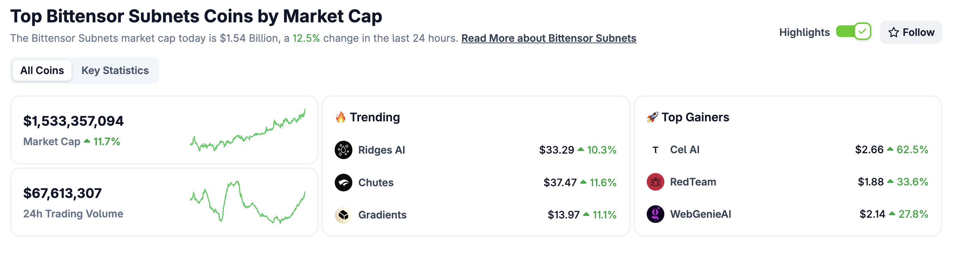980x261 pixels.
Task: Click the WebGenieAI purple logo icon
Action: coord(655,214)
